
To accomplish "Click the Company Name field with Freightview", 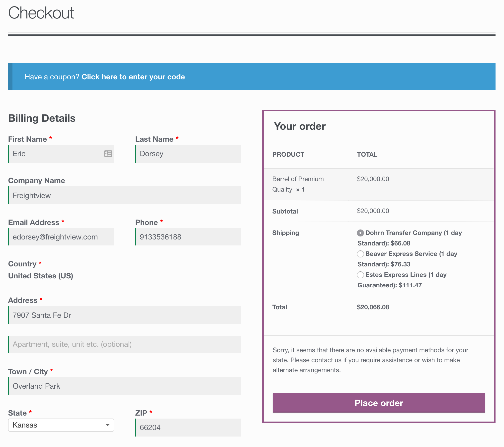I will pos(125,195).
